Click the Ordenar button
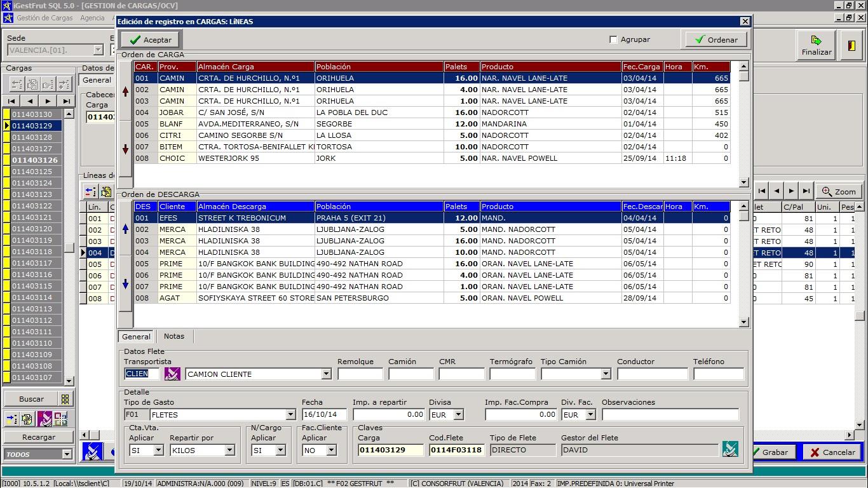Image resolution: width=868 pixels, height=488 pixels. point(715,39)
